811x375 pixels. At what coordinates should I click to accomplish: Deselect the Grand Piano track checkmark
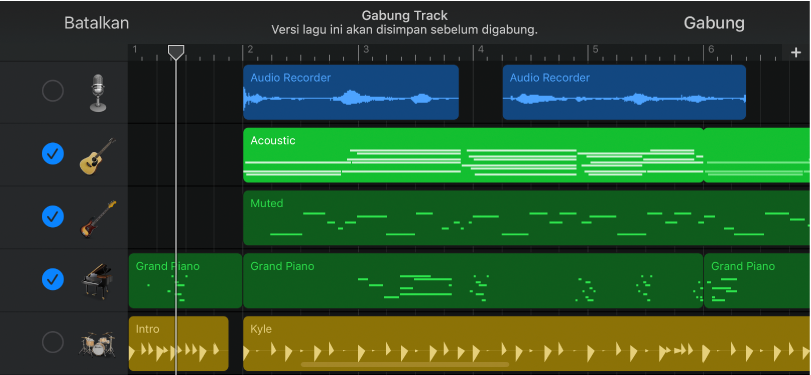click(53, 279)
